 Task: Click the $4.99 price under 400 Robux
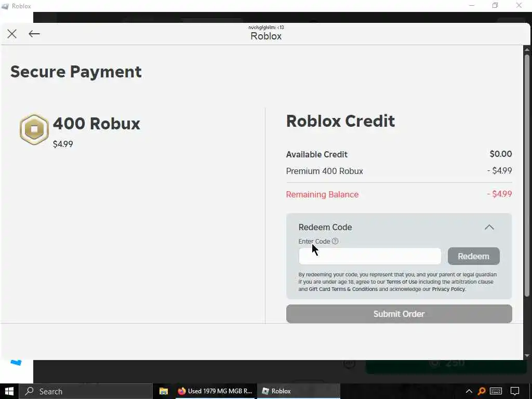(x=63, y=144)
